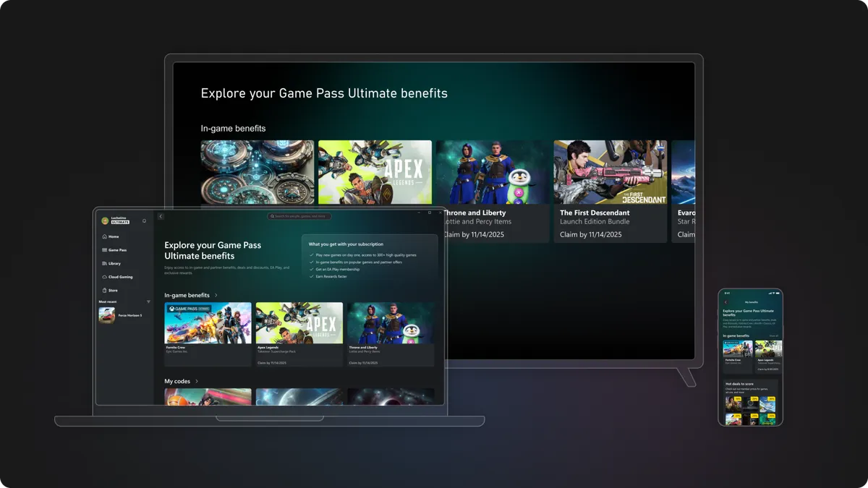868x488 pixels.
Task: Open Store in the laptop sidebar
Action: pyautogui.click(x=110, y=290)
